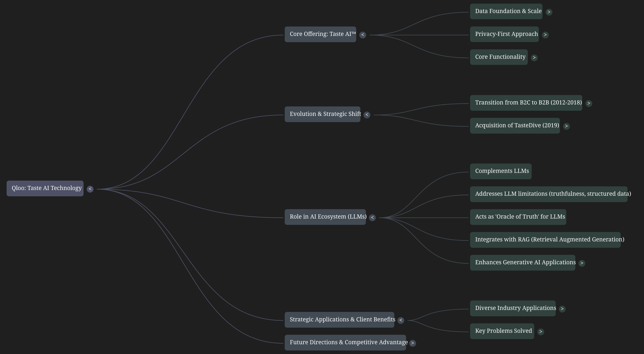The image size is (644, 354).
Task: Select the Complements LLMs node
Action: (x=501, y=171)
